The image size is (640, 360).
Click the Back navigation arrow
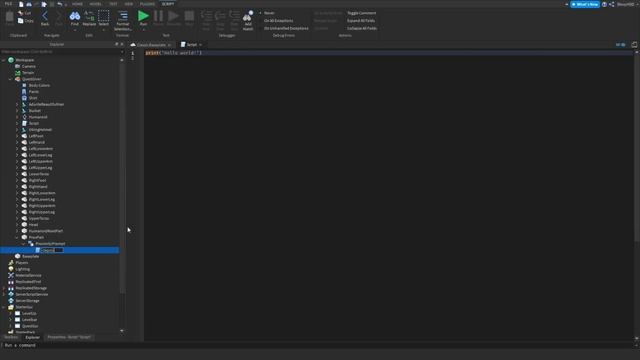pyautogui.click(x=45, y=16)
